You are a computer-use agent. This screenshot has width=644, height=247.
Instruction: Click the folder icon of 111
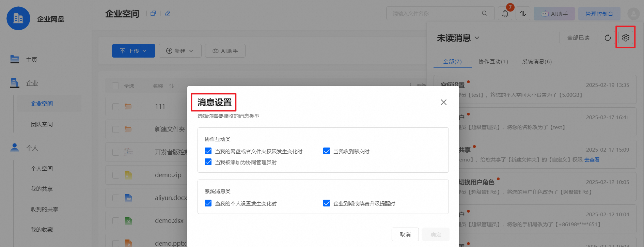coord(128,106)
